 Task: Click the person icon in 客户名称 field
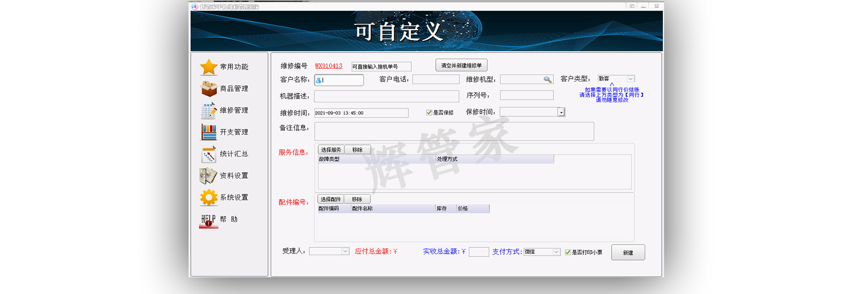point(319,80)
